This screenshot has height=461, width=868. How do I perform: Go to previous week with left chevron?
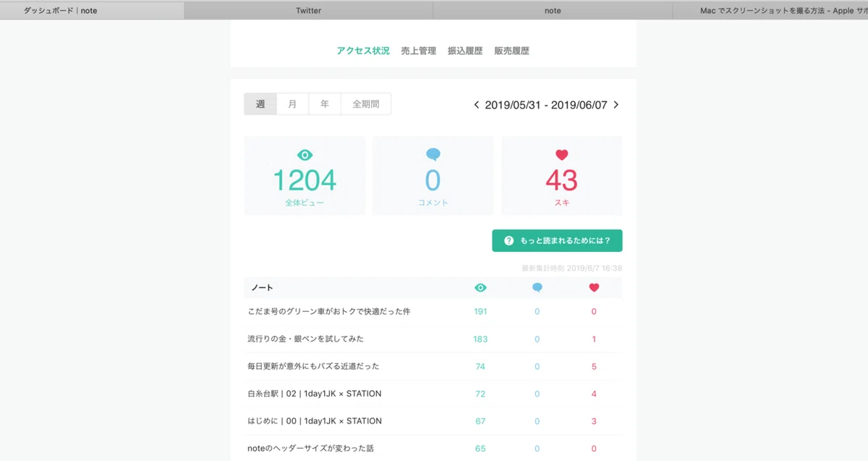point(477,104)
